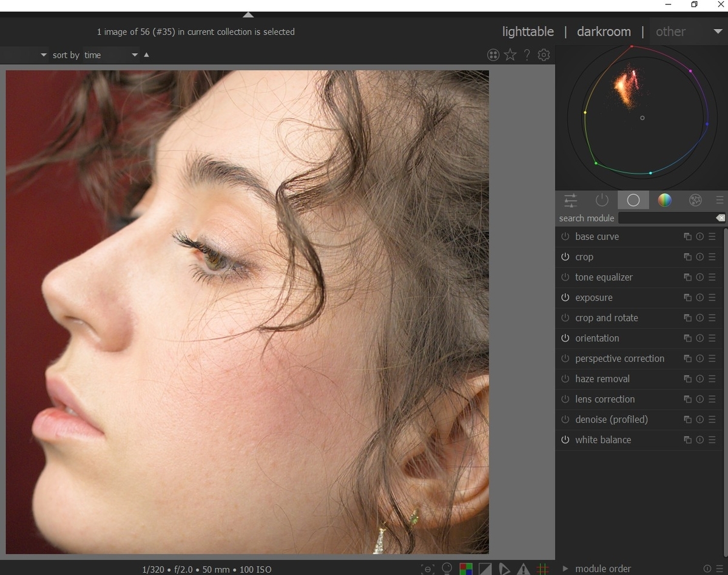
Task: Reset the base curve parameters
Action: [x=699, y=237]
